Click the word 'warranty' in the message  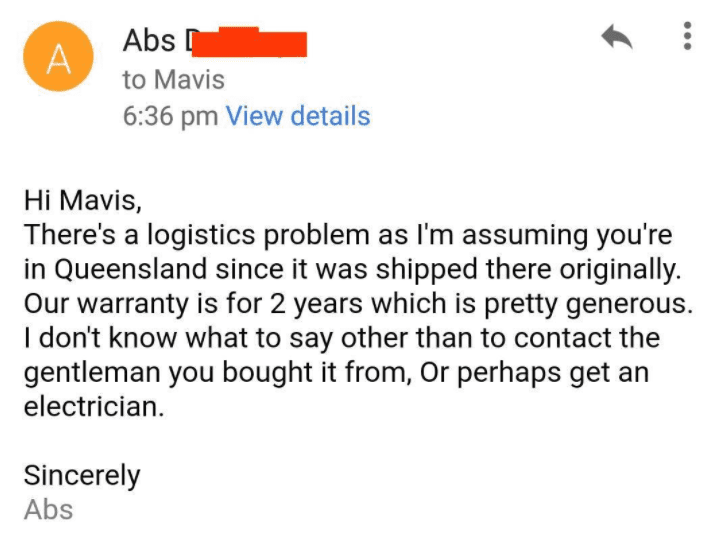133,305
